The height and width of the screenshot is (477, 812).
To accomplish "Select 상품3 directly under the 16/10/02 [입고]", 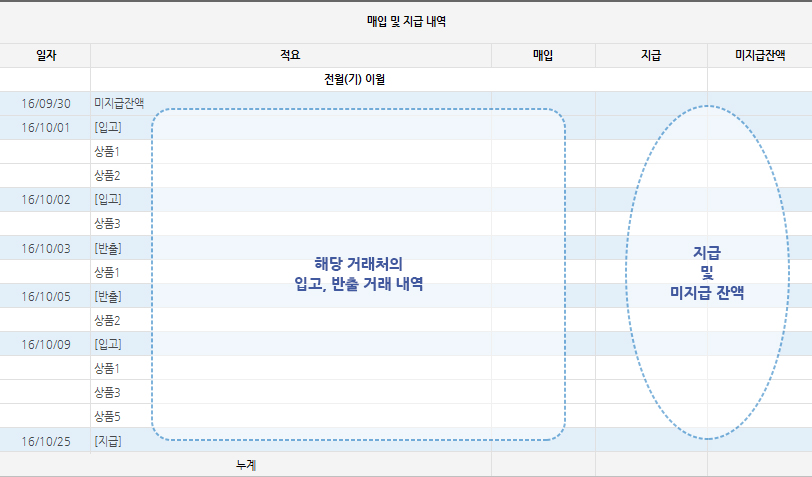I will pos(107,223).
